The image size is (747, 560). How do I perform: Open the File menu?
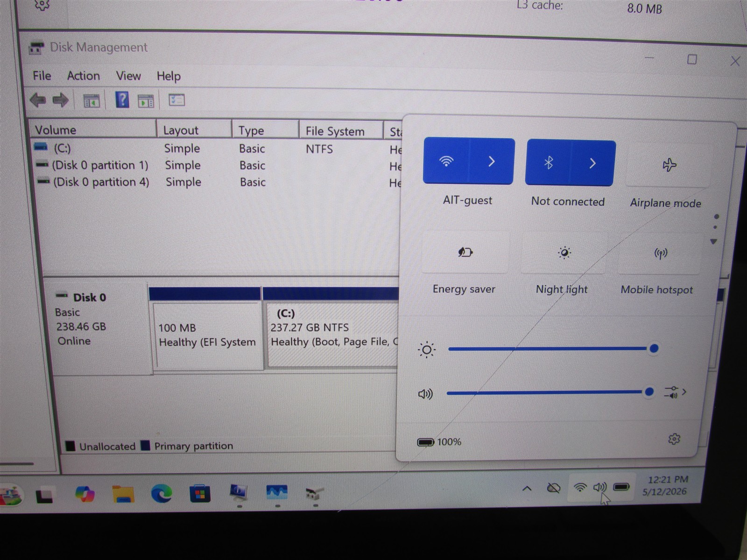point(42,76)
